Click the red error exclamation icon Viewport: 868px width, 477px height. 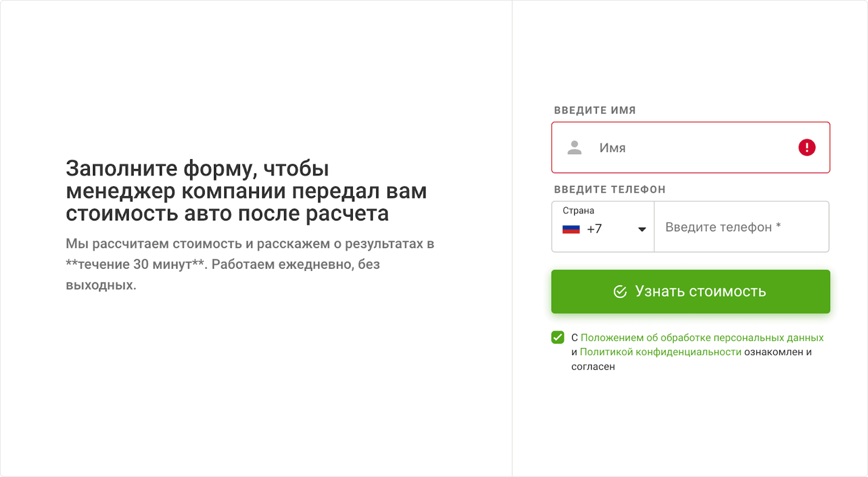click(x=807, y=147)
